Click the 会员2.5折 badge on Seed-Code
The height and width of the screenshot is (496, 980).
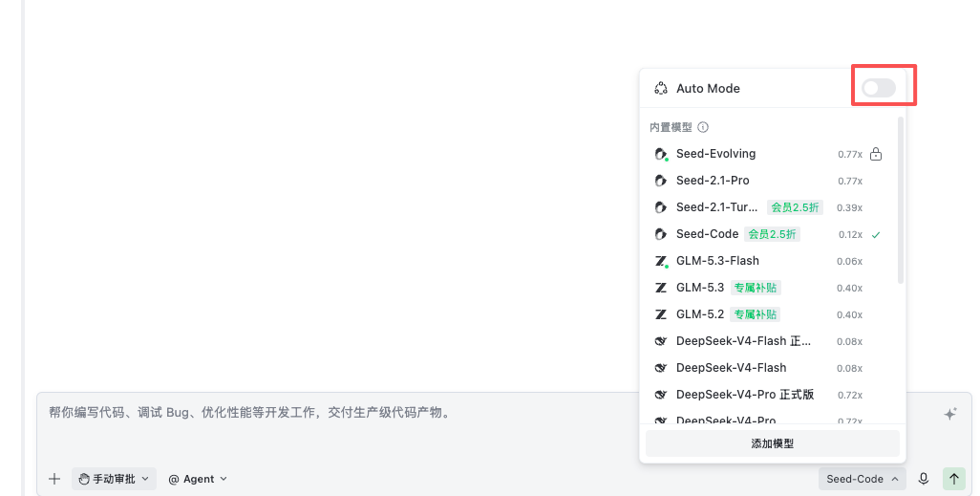pos(772,234)
